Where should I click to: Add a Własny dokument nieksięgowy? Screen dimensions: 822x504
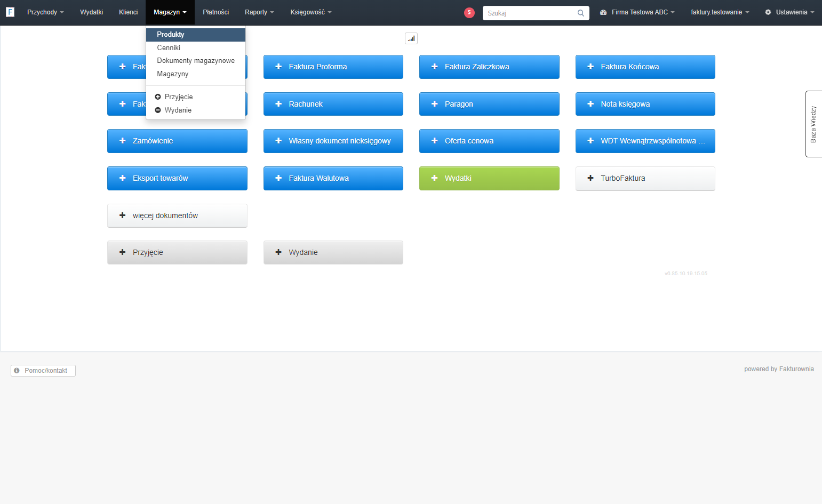pyautogui.click(x=333, y=141)
